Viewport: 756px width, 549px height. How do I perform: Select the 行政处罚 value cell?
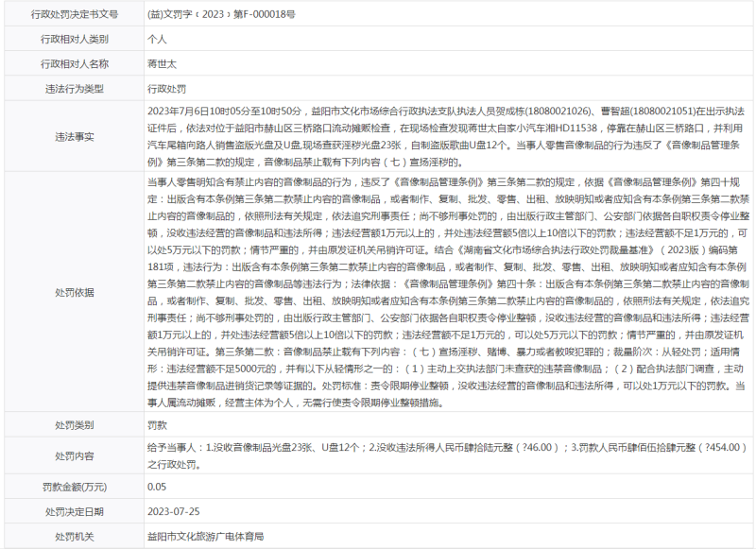167,89
